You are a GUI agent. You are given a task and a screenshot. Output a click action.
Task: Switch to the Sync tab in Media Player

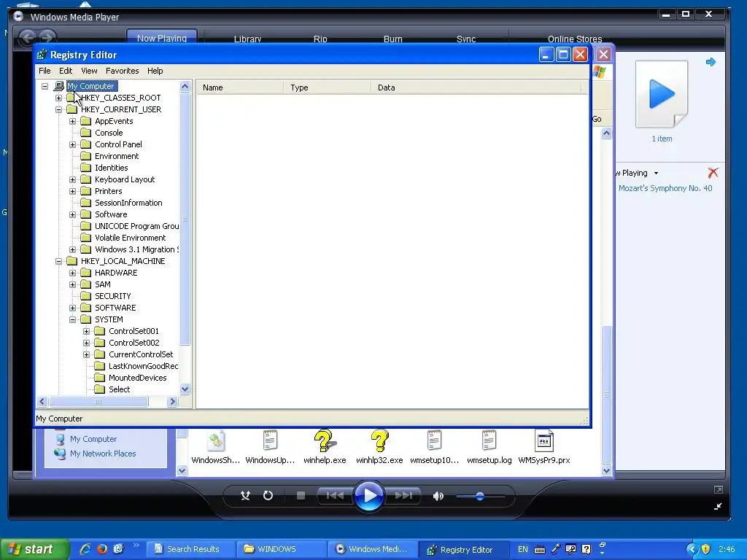point(466,39)
